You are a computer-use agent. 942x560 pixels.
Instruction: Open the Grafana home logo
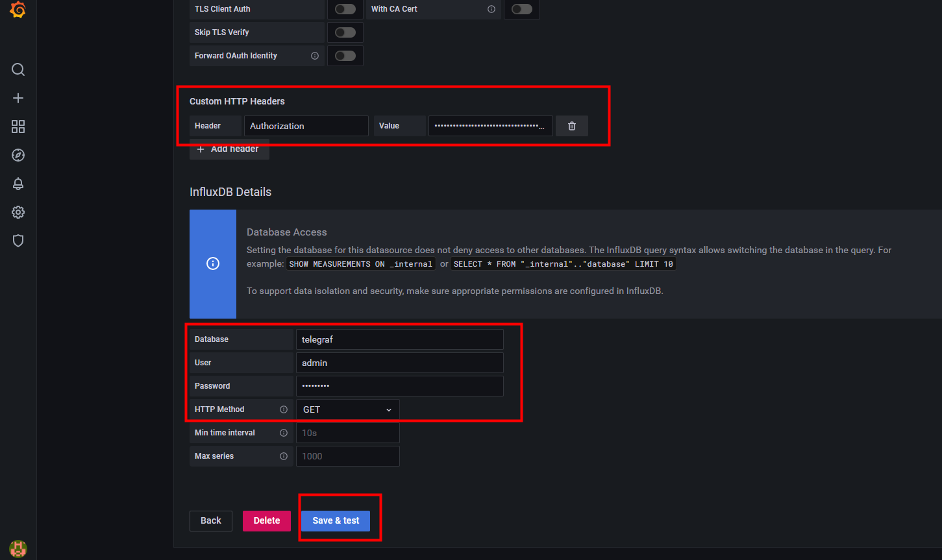[x=18, y=10]
